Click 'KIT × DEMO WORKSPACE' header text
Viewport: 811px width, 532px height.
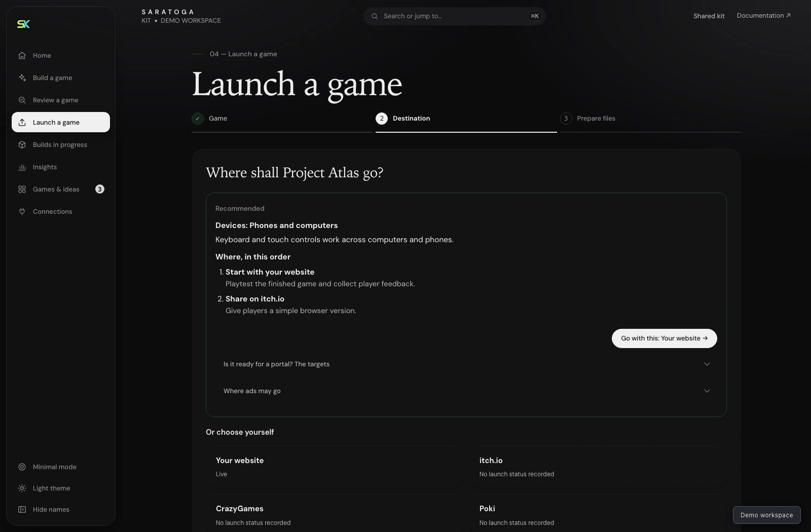181,21
